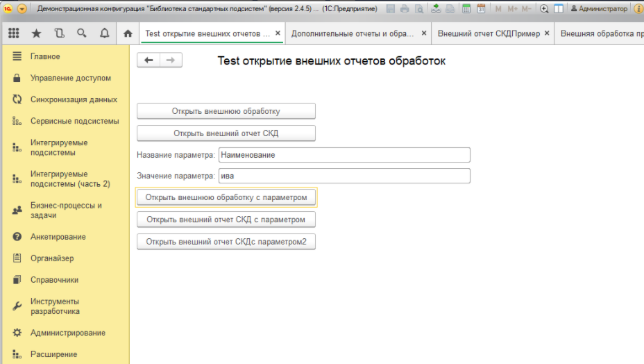This screenshot has width=644, height=364.
Task: Click the Значение параметра input field
Action: coord(344,176)
